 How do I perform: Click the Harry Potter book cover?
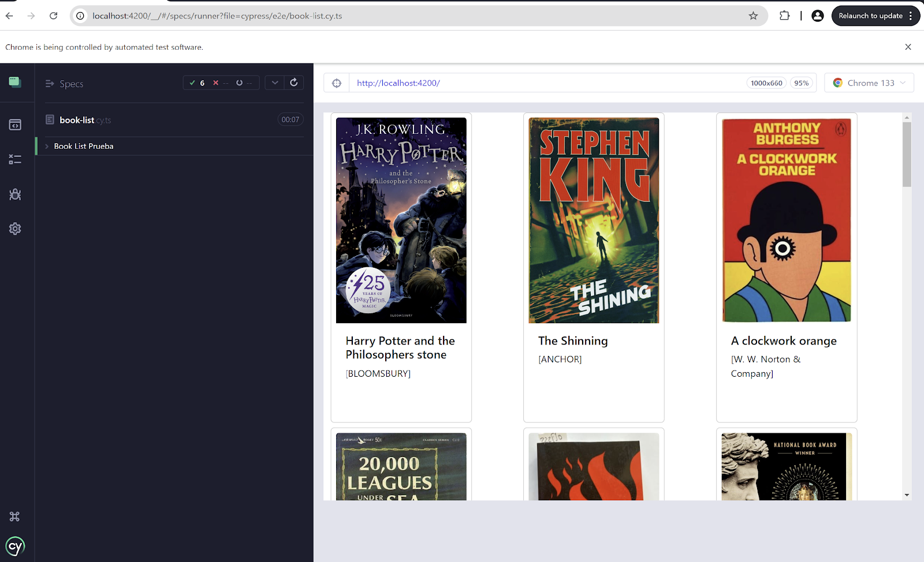[401, 220]
